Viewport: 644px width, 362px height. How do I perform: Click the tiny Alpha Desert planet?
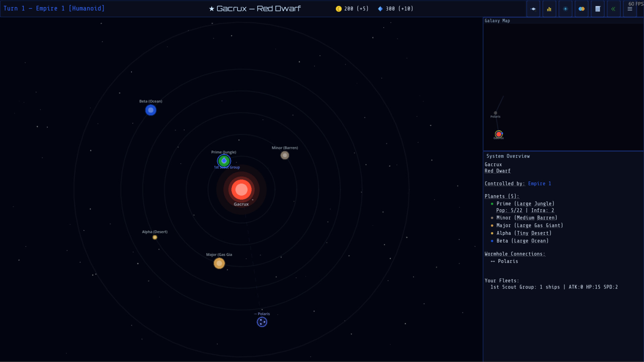155,237
